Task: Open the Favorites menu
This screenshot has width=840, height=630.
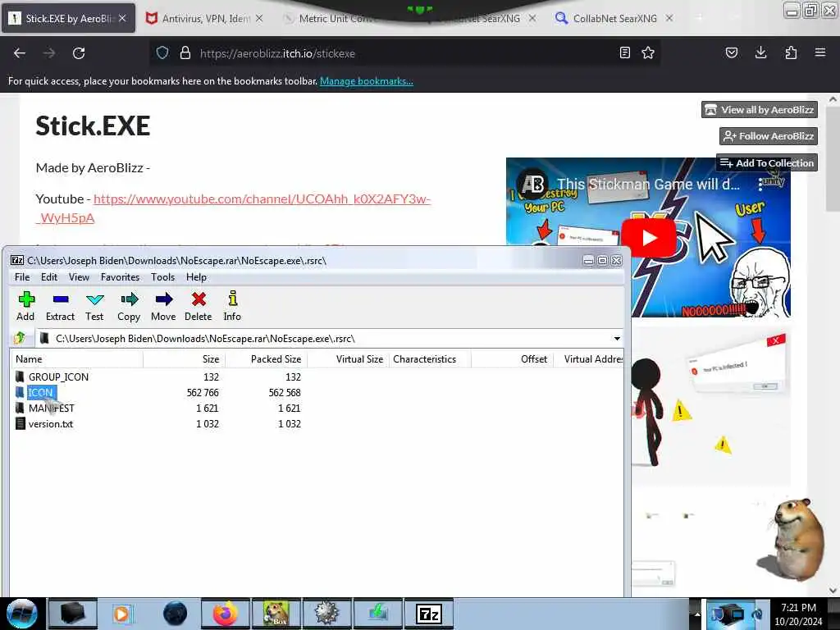Action: pyautogui.click(x=120, y=277)
